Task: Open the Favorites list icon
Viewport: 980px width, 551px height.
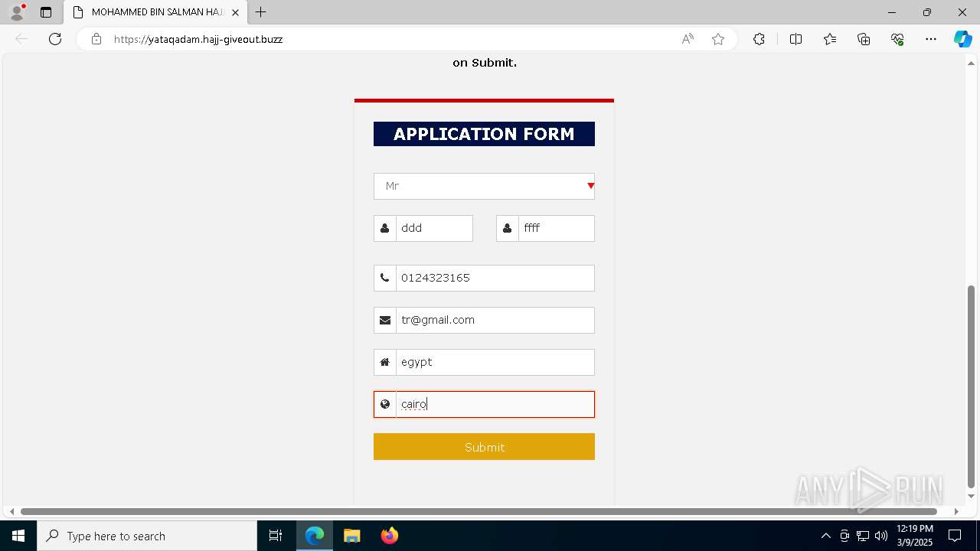Action: coord(830,39)
